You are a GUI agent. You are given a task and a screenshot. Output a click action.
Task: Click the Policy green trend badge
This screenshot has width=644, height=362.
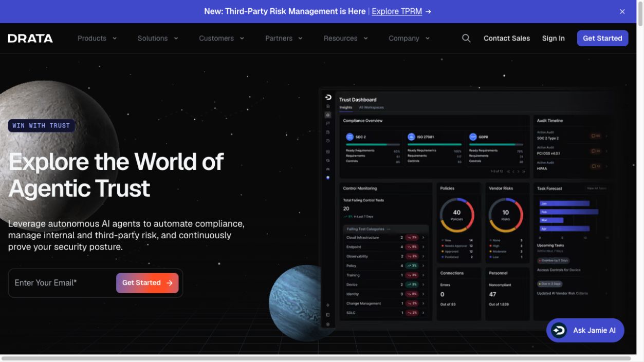tap(412, 266)
